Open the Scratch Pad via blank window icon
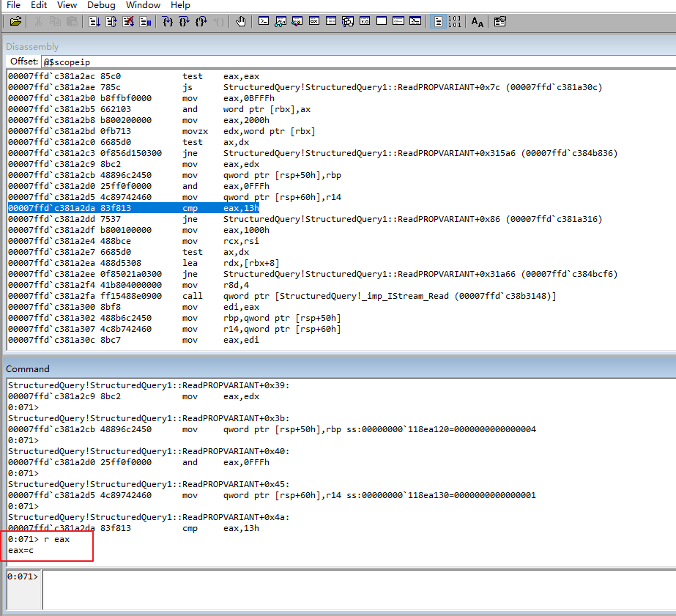 382,21
